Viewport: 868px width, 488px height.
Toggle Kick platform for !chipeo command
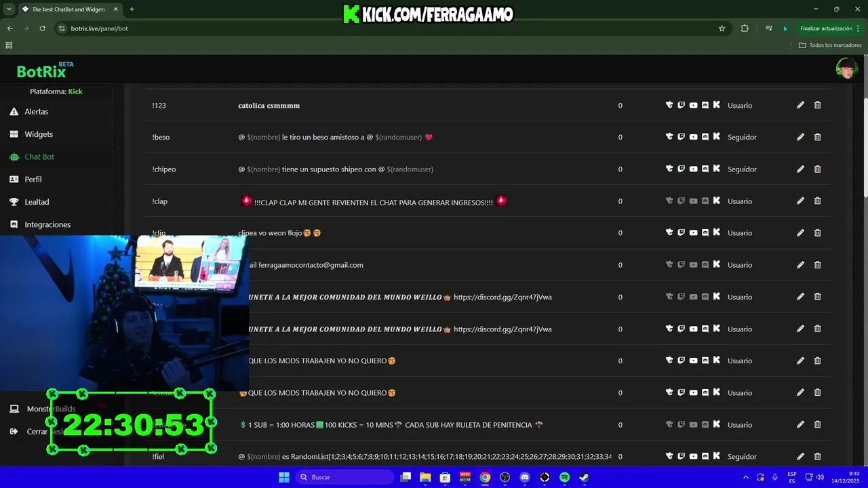(x=717, y=169)
